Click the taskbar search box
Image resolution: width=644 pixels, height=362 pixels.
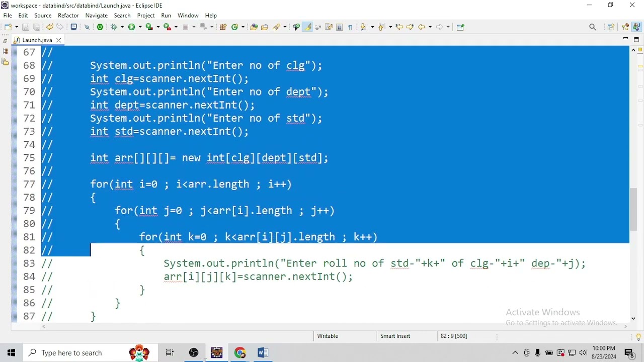point(91,353)
